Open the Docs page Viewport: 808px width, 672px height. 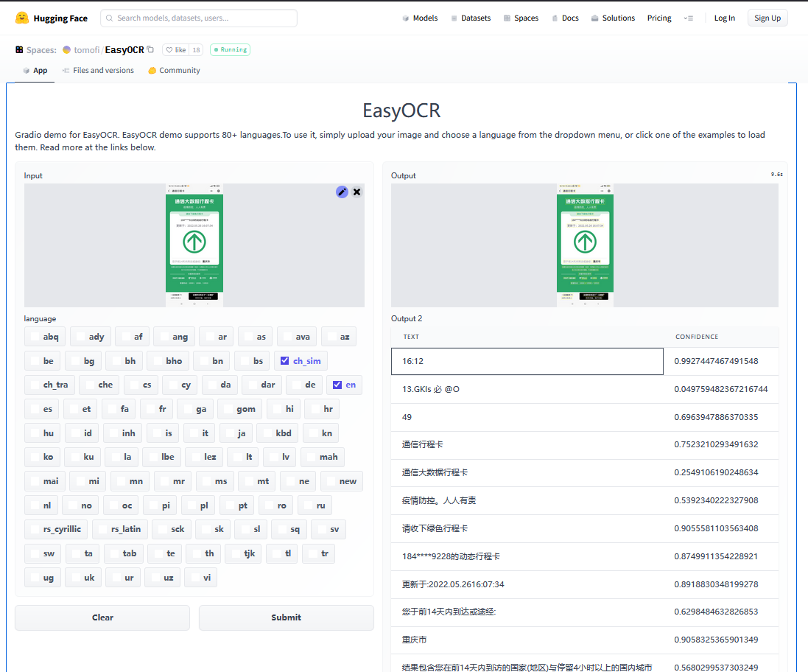click(565, 18)
